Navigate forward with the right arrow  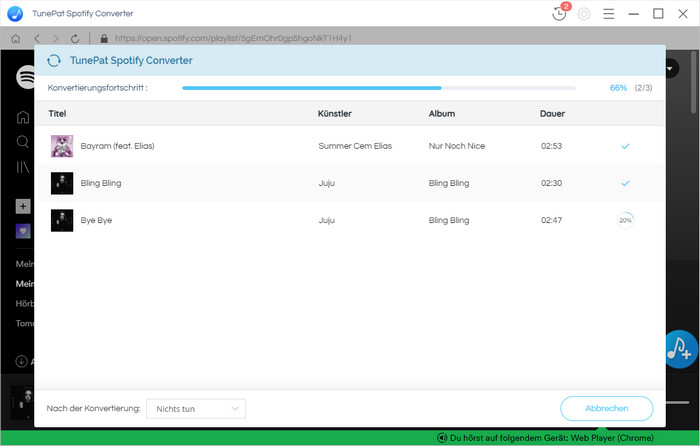coord(56,39)
